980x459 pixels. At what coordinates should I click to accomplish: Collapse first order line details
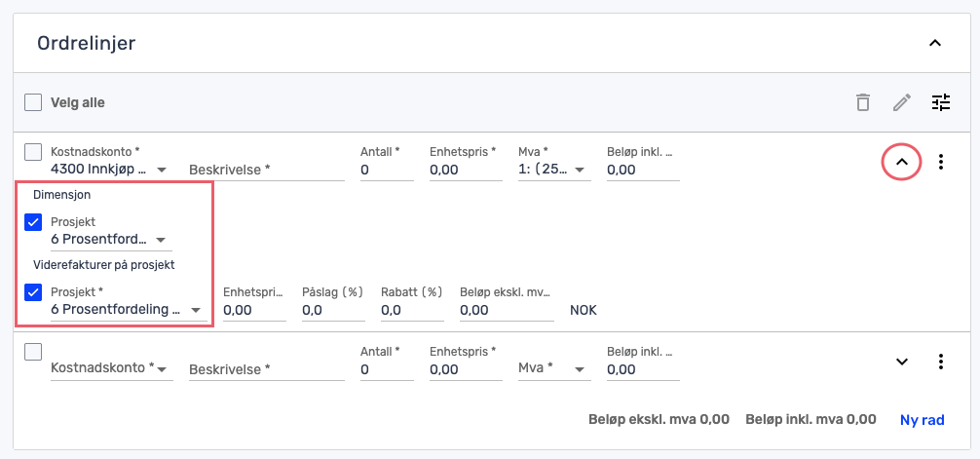click(902, 162)
